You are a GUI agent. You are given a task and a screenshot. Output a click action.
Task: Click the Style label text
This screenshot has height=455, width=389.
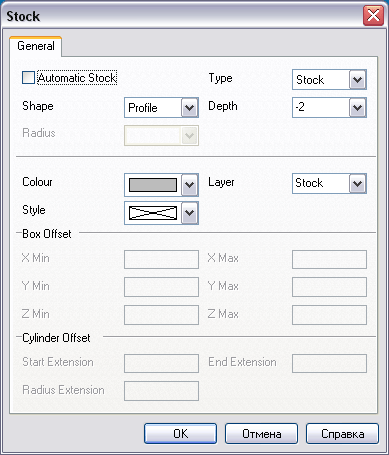coord(34,210)
